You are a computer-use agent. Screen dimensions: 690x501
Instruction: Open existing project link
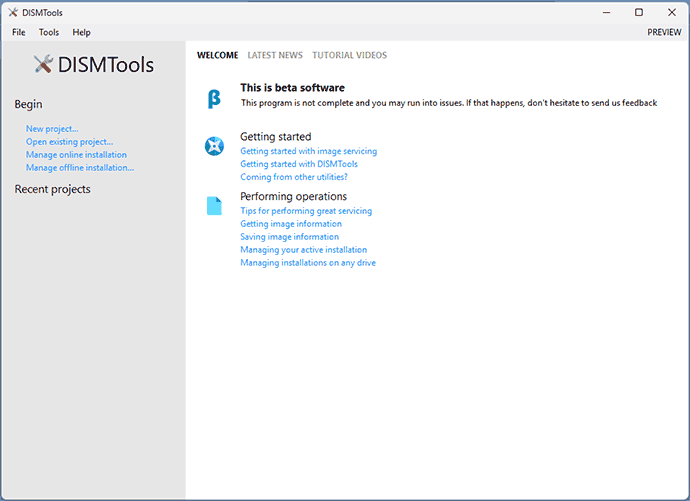point(70,142)
